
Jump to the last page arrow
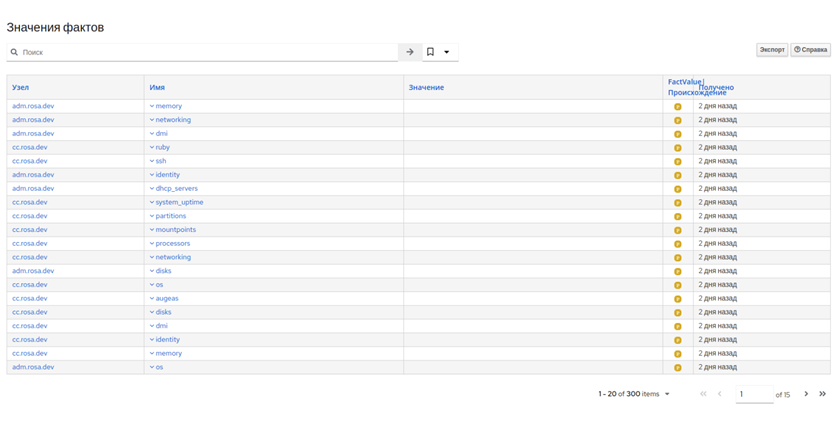[x=823, y=394]
